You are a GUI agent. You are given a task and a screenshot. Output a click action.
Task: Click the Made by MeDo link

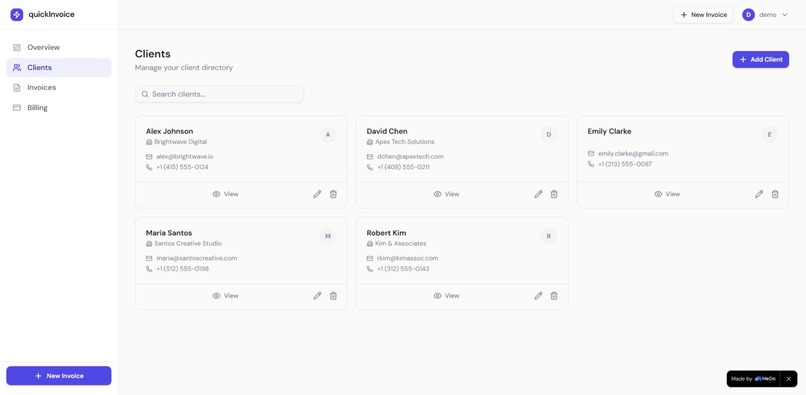pyautogui.click(x=753, y=379)
